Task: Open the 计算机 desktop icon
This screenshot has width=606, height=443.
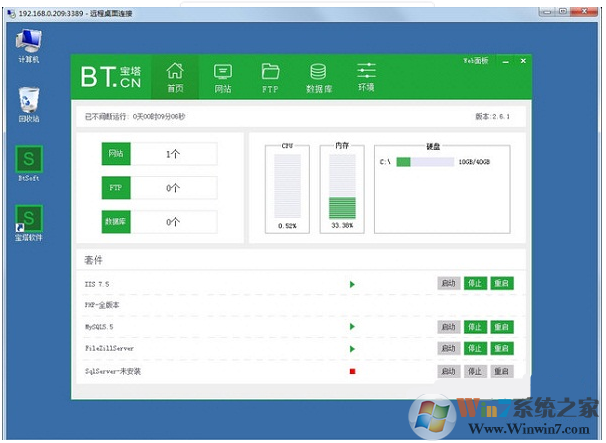Action: (29, 45)
